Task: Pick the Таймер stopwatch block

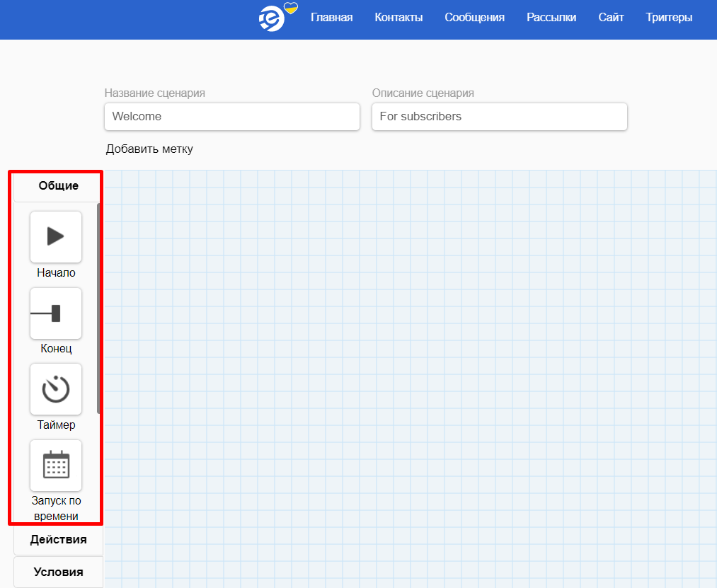Action: pyautogui.click(x=56, y=389)
